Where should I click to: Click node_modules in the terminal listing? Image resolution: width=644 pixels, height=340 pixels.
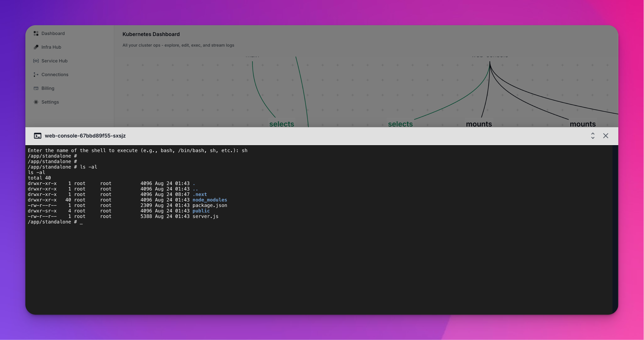pos(210,200)
